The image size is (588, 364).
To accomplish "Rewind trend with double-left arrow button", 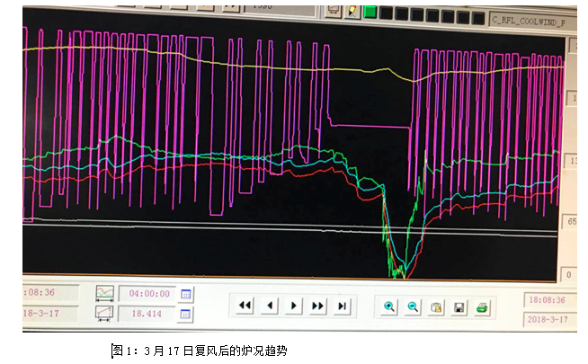I will click(x=245, y=306).
